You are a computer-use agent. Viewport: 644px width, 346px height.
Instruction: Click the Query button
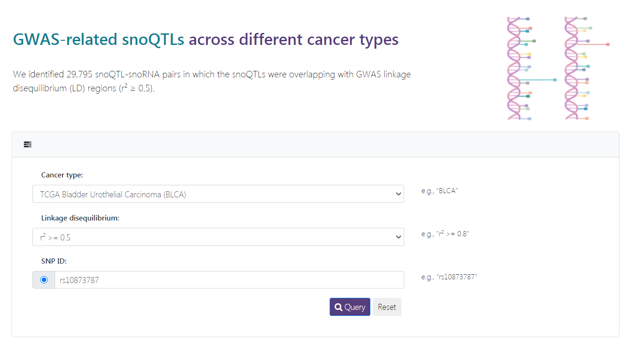click(x=350, y=307)
